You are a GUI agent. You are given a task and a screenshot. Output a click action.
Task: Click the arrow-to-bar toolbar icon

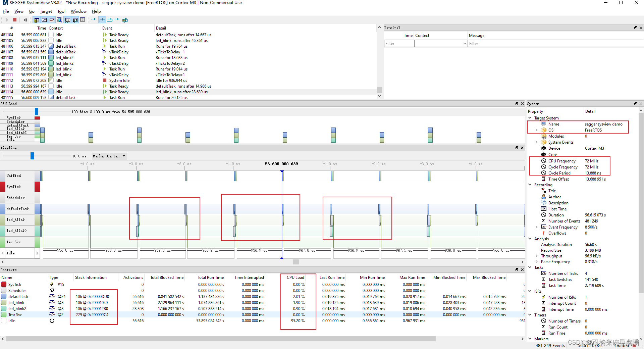(117, 20)
